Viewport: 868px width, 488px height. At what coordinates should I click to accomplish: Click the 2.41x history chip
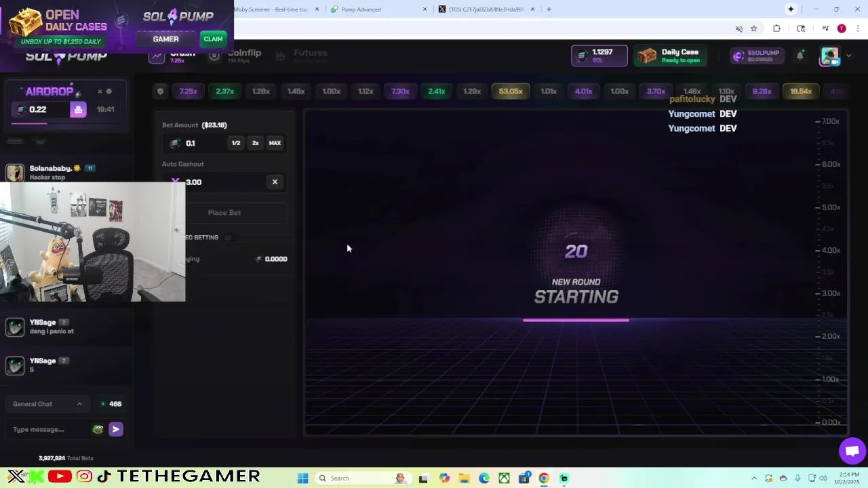(437, 91)
